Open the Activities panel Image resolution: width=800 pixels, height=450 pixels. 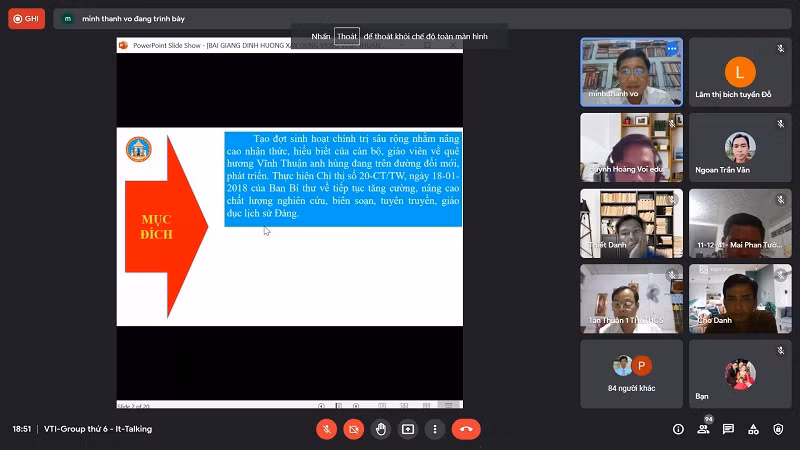pos(753,429)
